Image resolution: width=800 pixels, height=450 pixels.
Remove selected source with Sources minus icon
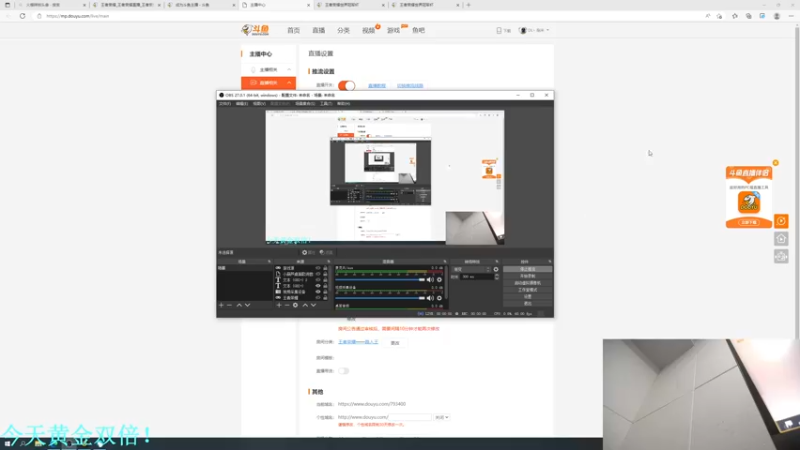click(287, 305)
